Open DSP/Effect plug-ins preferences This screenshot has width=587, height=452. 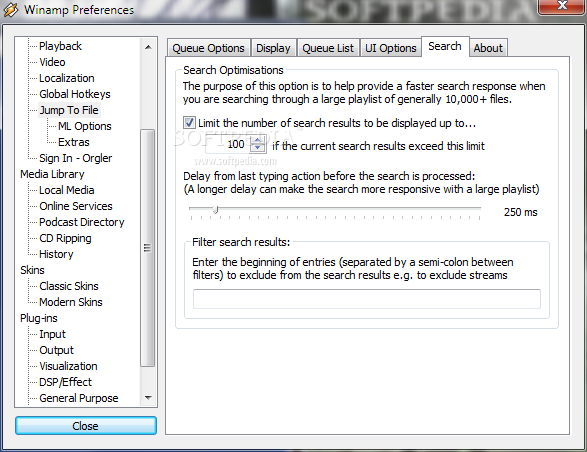click(65, 382)
